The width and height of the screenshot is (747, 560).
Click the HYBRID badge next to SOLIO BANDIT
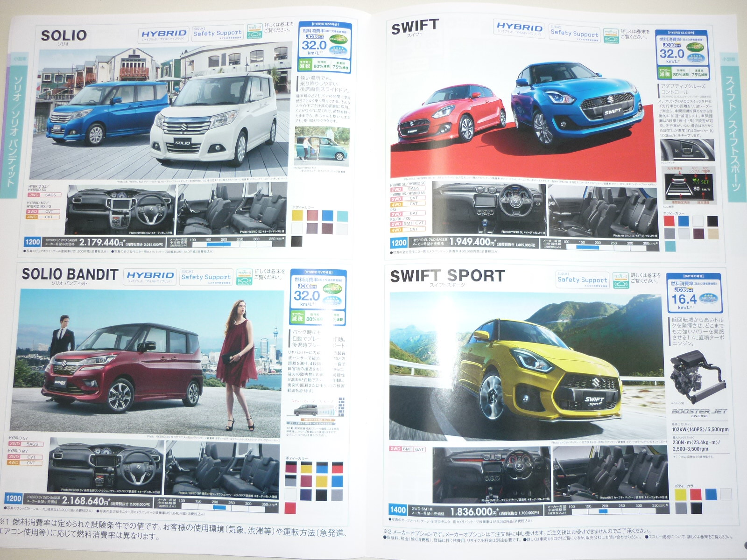(x=150, y=276)
